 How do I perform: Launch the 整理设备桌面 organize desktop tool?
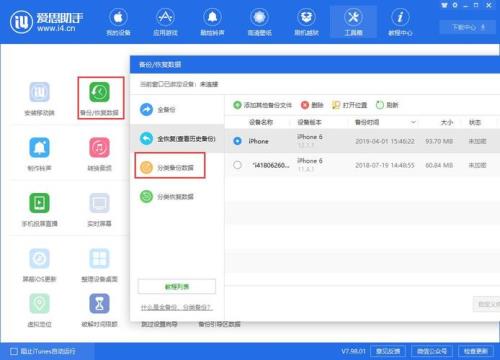99,265
